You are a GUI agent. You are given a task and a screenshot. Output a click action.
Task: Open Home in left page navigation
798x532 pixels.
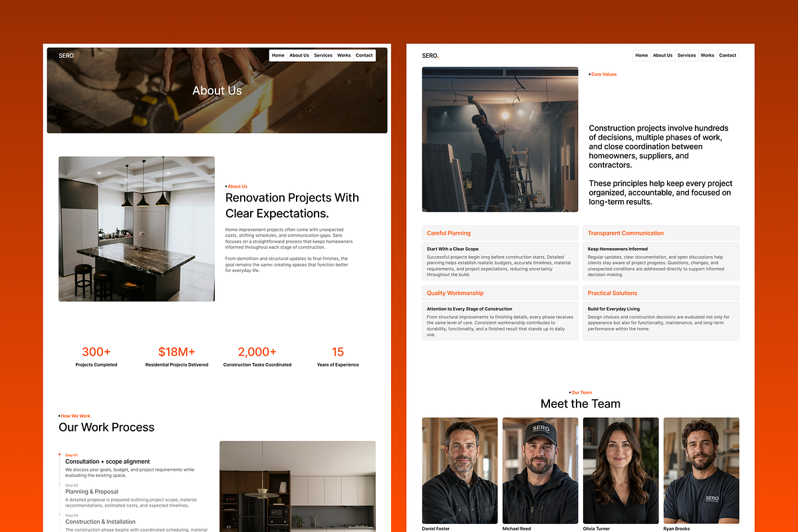point(278,55)
